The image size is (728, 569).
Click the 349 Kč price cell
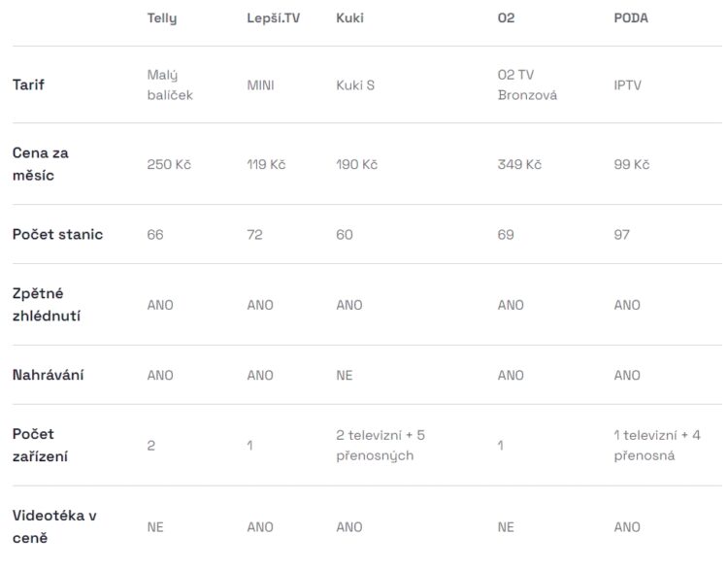click(x=519, y=164)
